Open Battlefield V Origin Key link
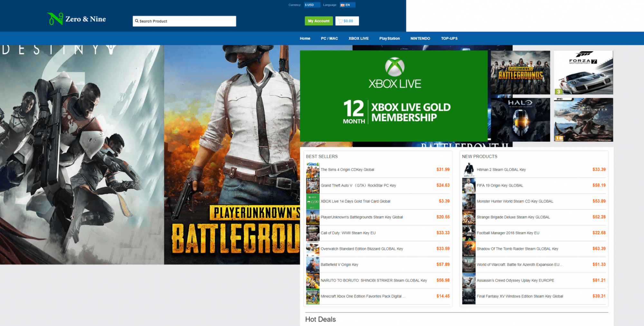644x326 pixels. (339, 264)
